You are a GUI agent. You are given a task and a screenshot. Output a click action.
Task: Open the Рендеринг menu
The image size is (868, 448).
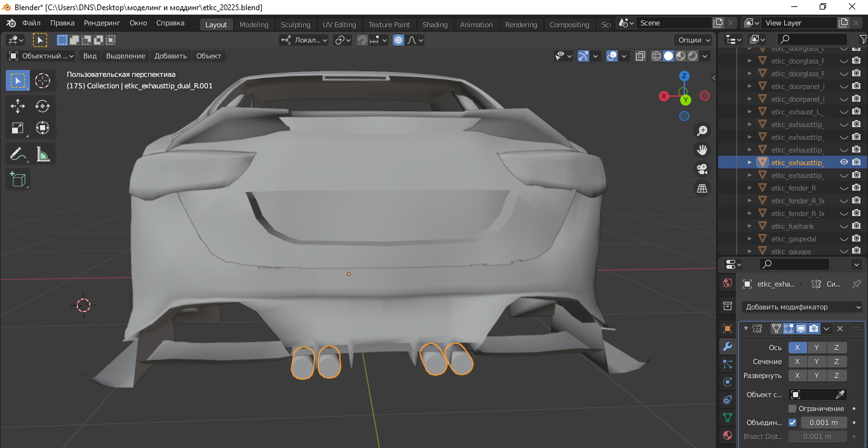click(x=102, y=23)
